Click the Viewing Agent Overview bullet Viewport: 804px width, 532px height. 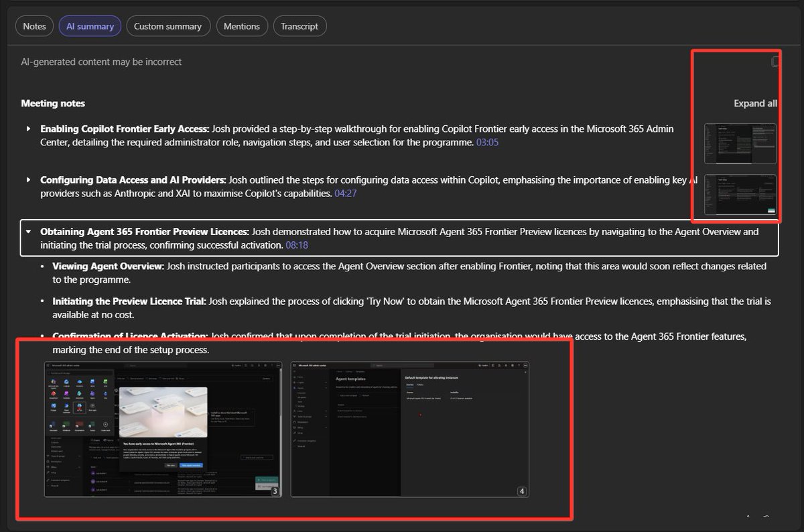click(409, 273)
